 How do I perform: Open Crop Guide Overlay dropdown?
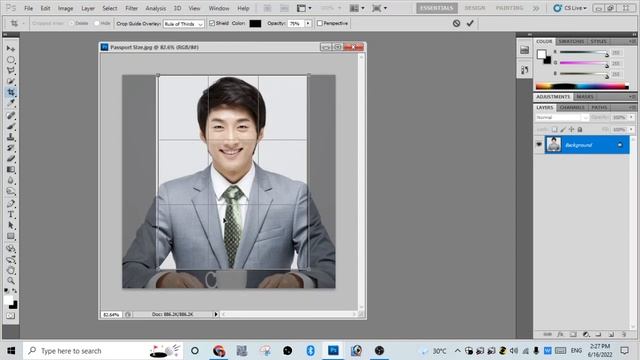pyautogui.click(x=183, y=24)
